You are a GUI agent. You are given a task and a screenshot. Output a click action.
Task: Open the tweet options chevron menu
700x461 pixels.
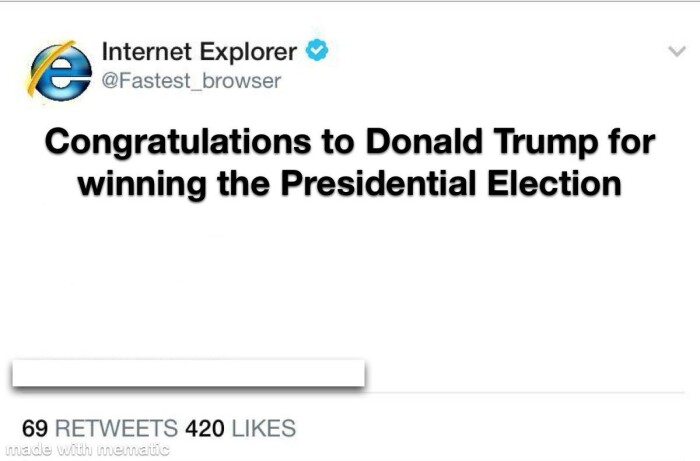click(675, 52)
